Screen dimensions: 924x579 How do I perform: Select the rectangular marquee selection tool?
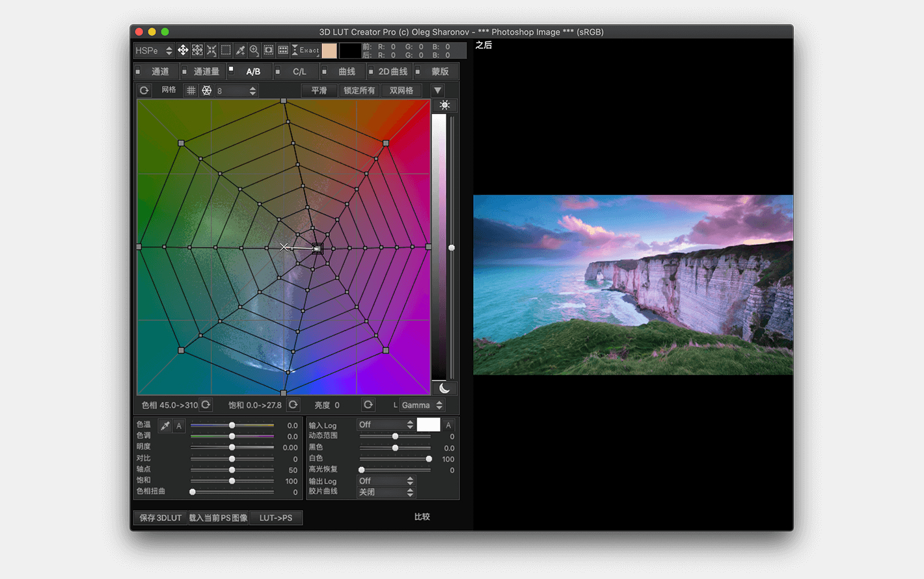point(226,50)
